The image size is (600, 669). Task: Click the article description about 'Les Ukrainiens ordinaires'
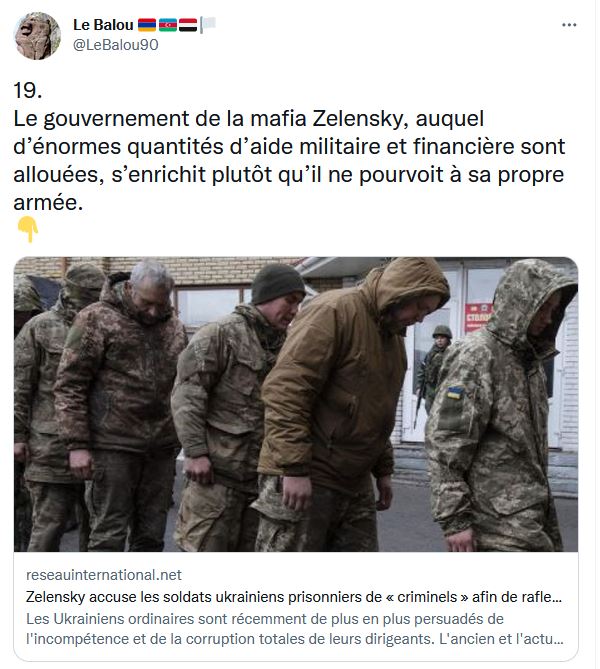[295, 629]
